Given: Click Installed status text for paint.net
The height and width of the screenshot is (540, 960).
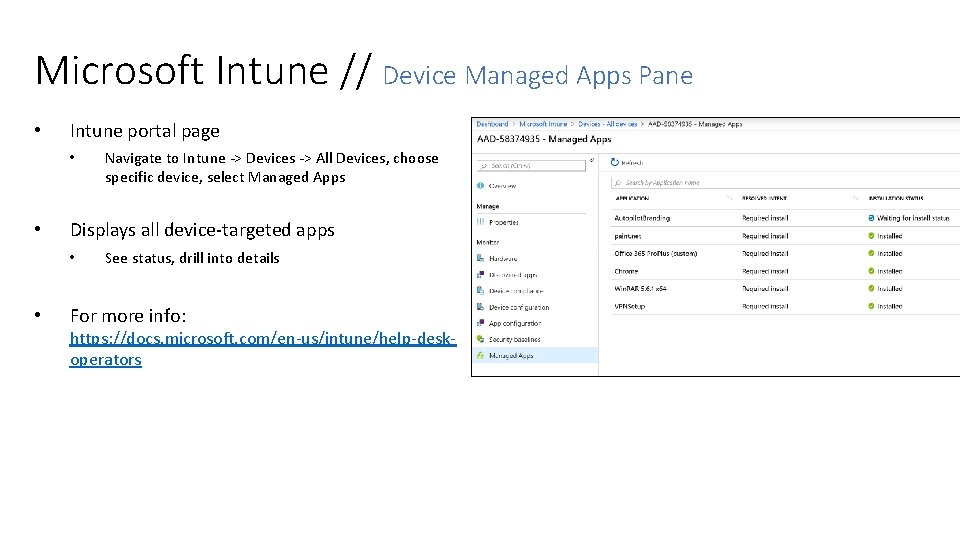Looking at the screenshot, I should (x=890, y=236).
